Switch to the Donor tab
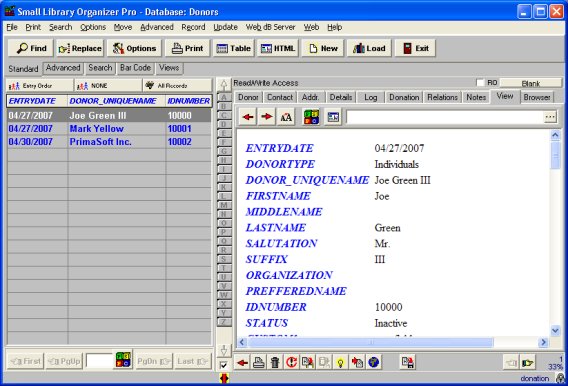 (x=248, y=97)
